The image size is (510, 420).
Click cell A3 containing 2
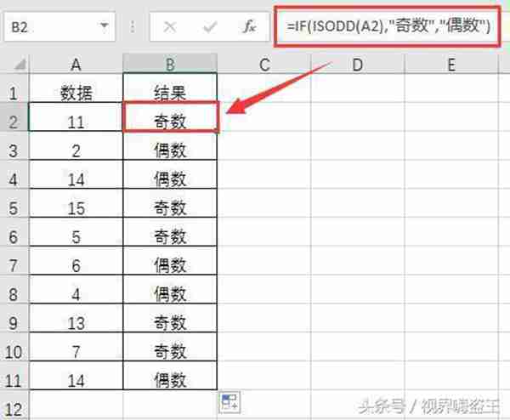click(x=76, y=145)
